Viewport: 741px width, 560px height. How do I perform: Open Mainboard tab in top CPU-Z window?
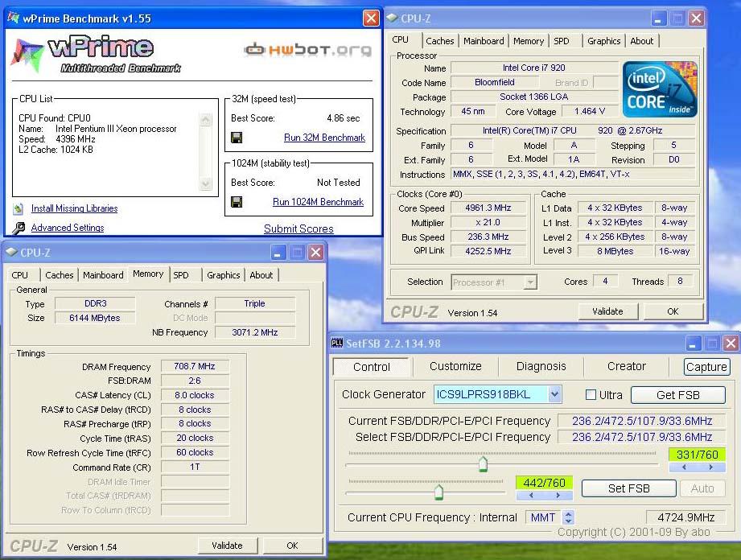pos(484,41)
